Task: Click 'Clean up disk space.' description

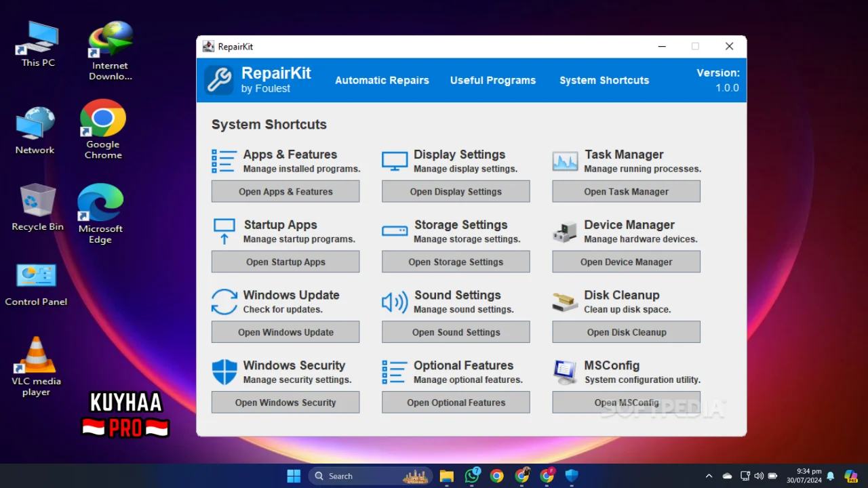Action: pos(628,309)
